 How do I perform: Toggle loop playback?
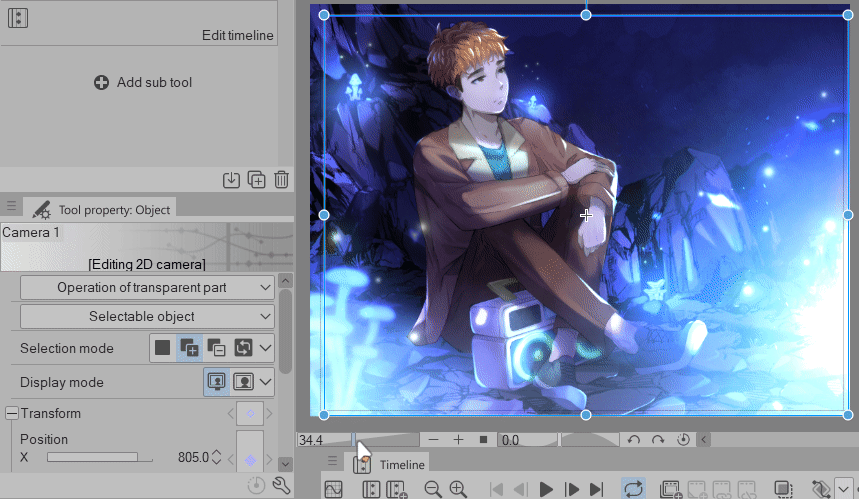pos(633,489)
